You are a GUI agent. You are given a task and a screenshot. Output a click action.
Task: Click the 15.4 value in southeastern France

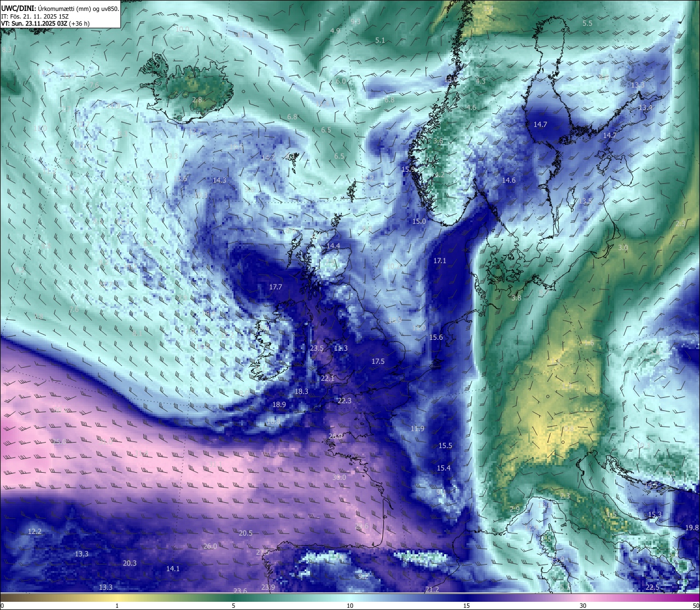pyautogui.click(x=444, y=468)
